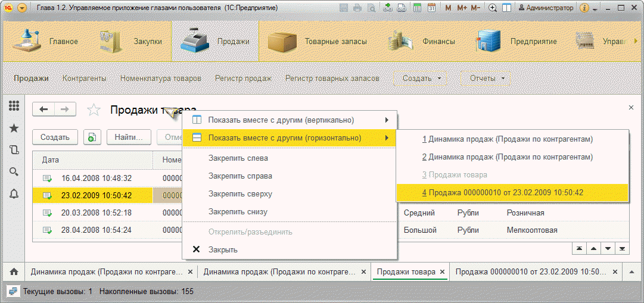Screen dimensions: 644x303
Task: Open the calendar icon in title bar
Action: coord(431,8)
